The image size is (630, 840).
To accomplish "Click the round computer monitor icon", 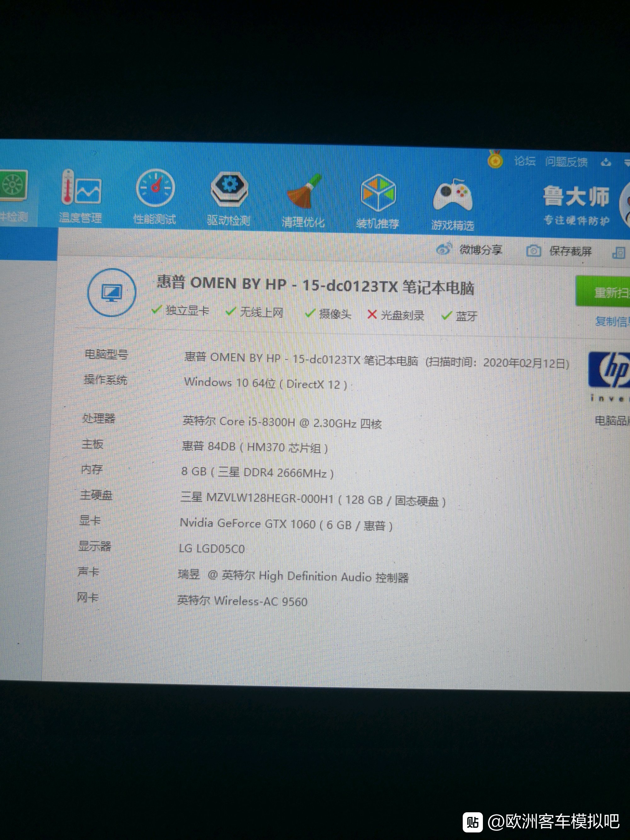I will coord(112,292).
